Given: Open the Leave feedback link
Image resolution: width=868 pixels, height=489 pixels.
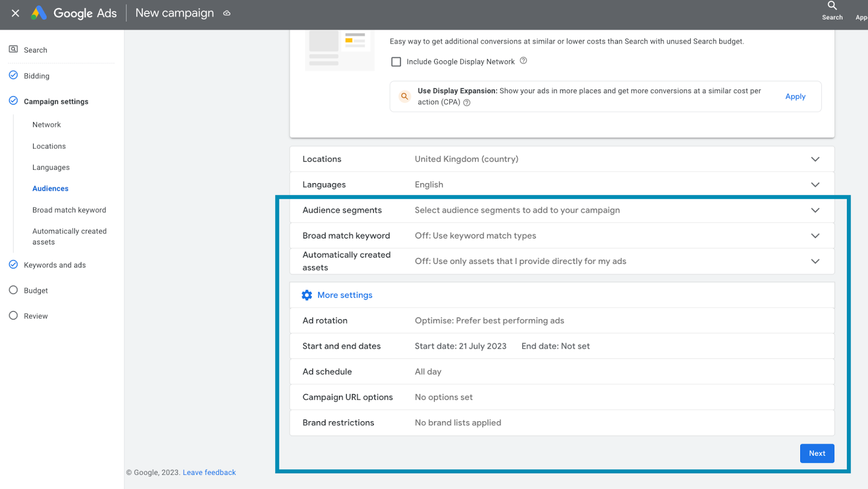Looking at the screenshot, I should click(x=209, y=473).
